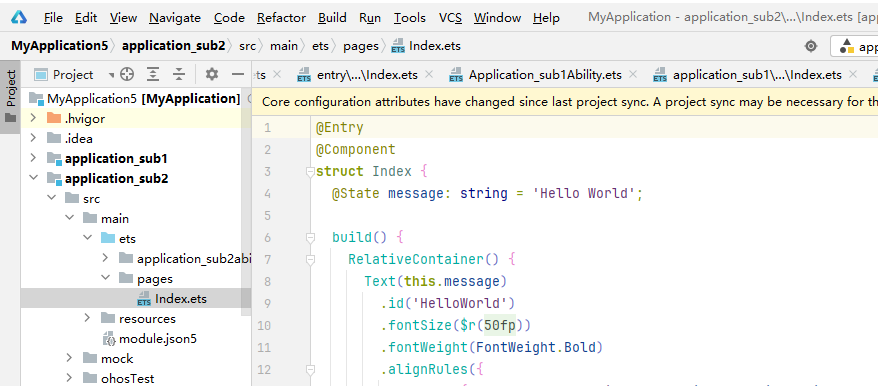Click the Select Opened File target icon
878x386 pixels.
pos(128,75)
